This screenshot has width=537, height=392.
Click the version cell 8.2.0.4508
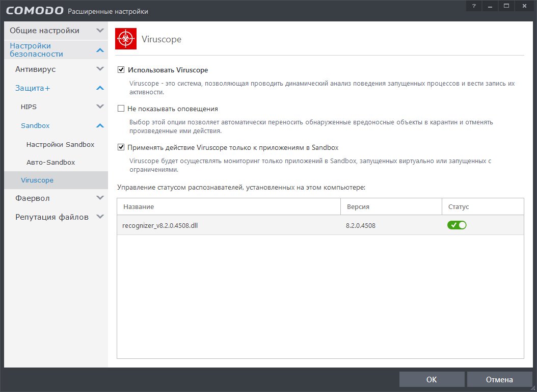pyautogui.click(x=361, y=225)
